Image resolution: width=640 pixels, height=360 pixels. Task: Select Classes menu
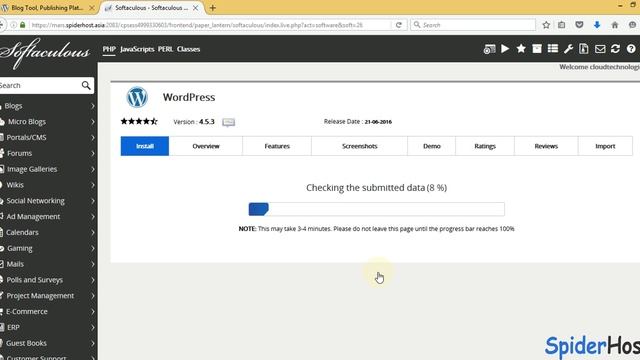pyautogui.click(x=189, y=49)
